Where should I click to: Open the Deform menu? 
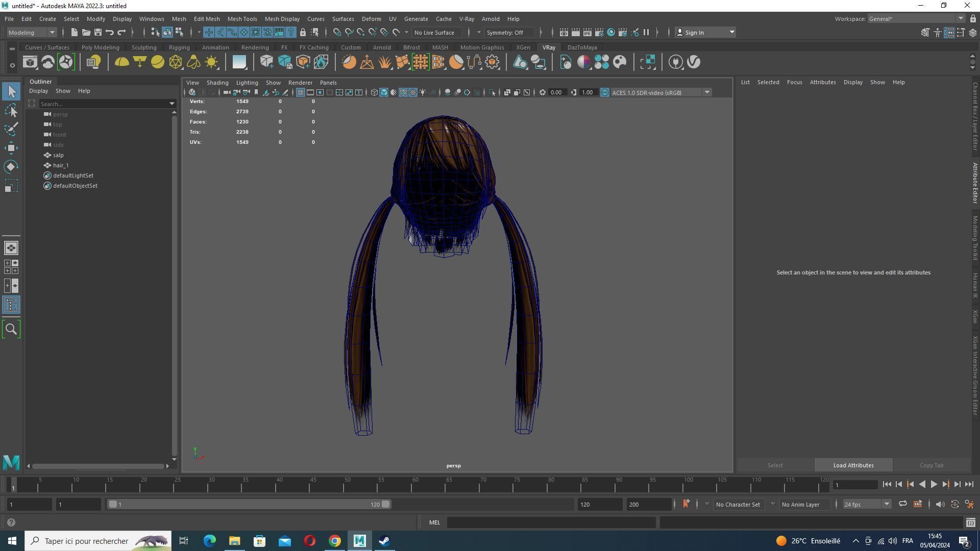(x=371, y=19)
